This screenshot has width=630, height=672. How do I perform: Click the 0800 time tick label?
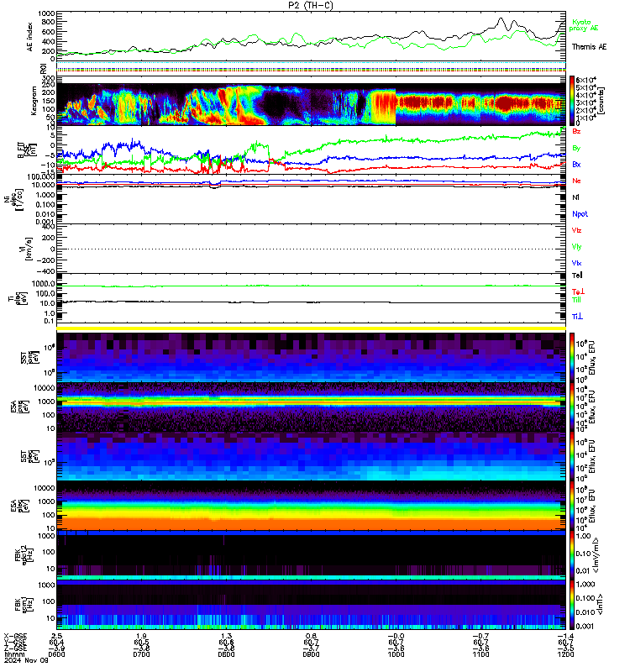click(x=226, y=654)
